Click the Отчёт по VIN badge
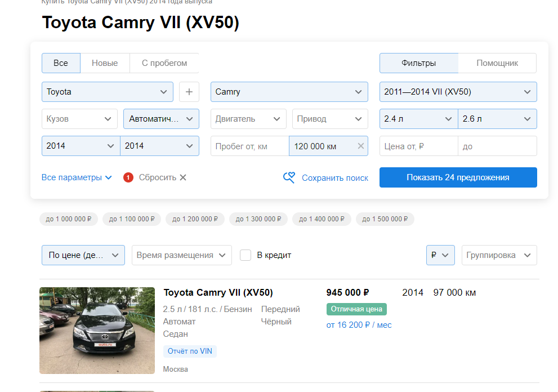558x392 pixels. coord(190,351)
